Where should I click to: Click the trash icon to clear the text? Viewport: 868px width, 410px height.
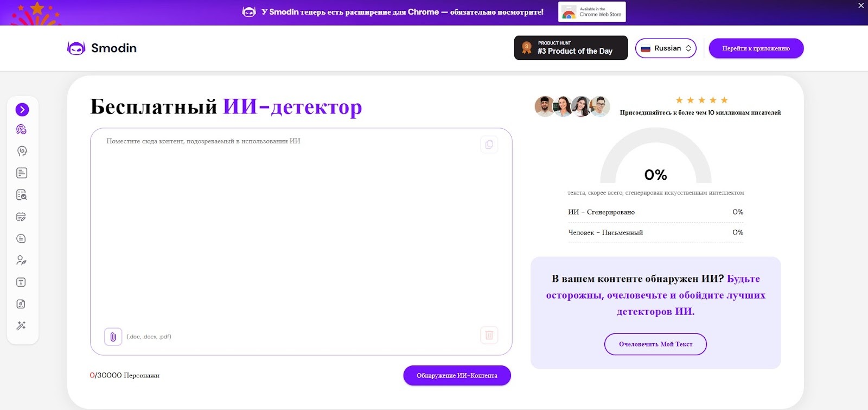pos(489,335)
